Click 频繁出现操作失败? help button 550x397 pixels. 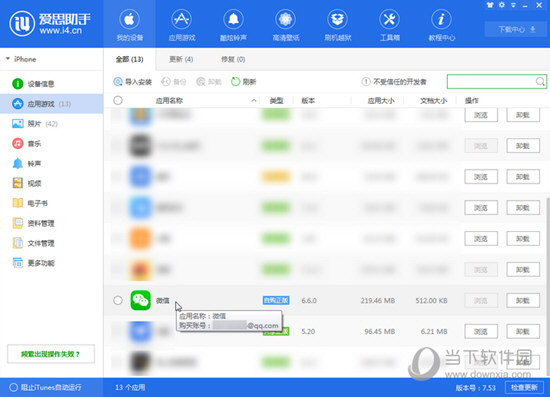[51, 354]
